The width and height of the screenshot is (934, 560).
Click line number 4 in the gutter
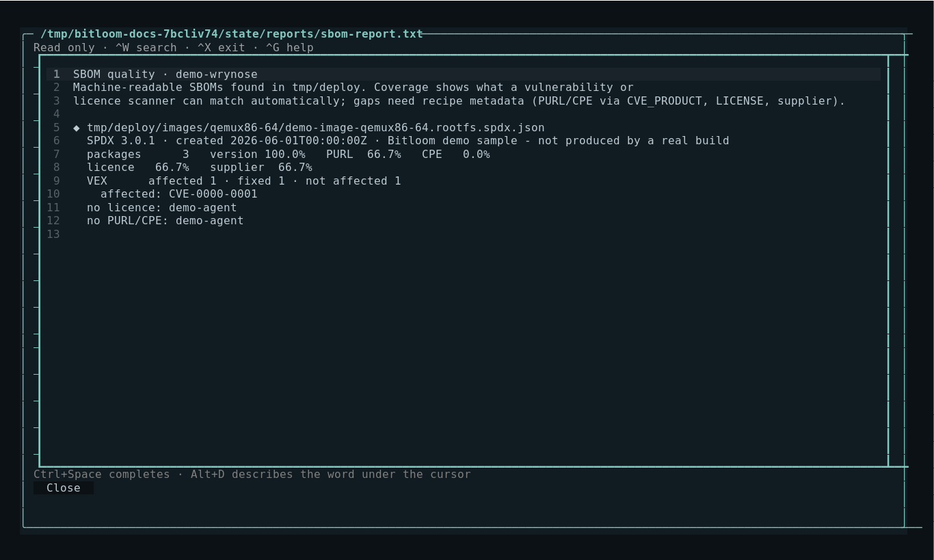point(57,114)
